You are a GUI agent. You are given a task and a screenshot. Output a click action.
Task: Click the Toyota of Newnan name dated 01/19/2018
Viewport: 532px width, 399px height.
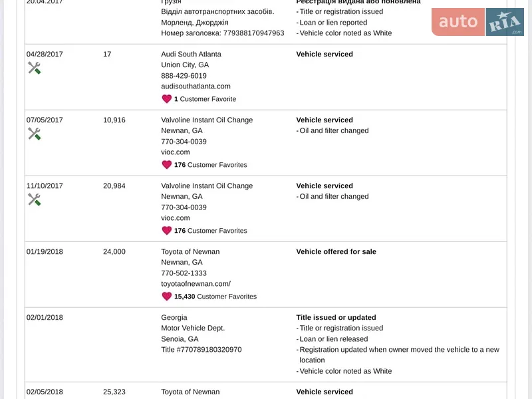point(190,251)
